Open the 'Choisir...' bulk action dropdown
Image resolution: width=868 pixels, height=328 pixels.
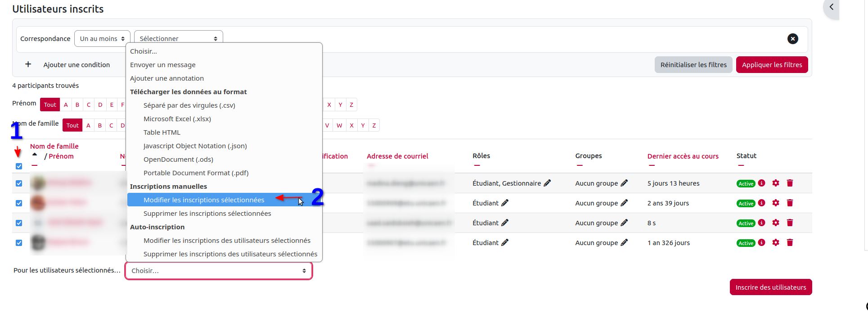(x=218, y=271)
